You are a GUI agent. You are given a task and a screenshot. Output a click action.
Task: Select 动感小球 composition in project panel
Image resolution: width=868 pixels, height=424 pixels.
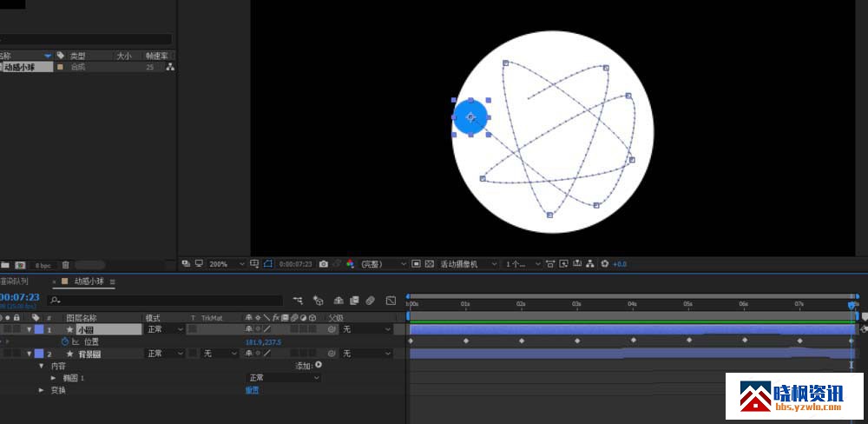(x=20, y=67)
